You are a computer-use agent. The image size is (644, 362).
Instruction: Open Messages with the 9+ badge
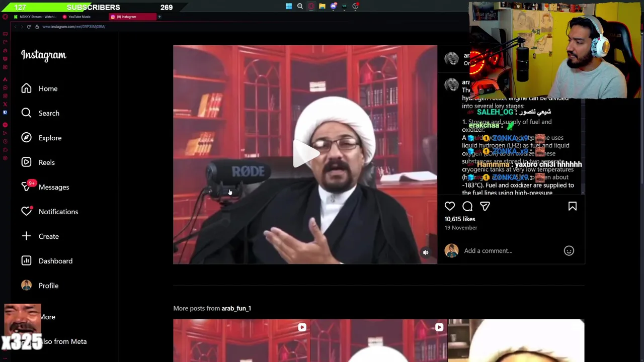[45, 187]
